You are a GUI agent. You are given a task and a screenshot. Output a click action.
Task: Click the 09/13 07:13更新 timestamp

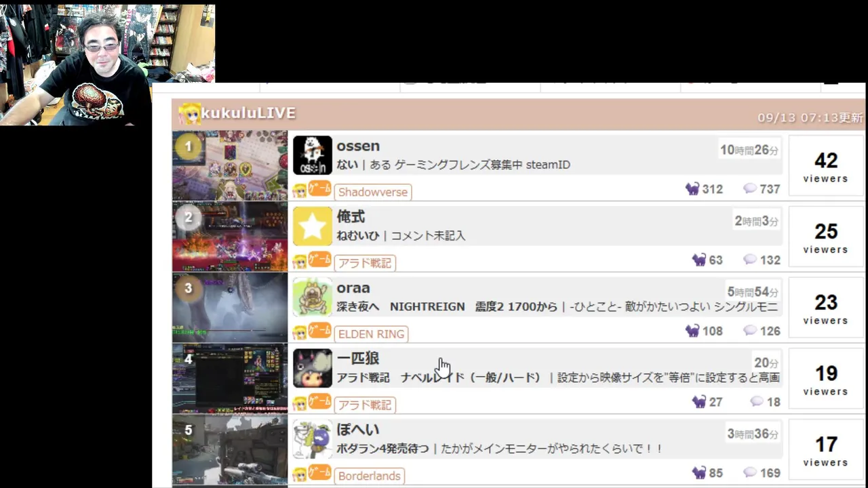[810, 117]
